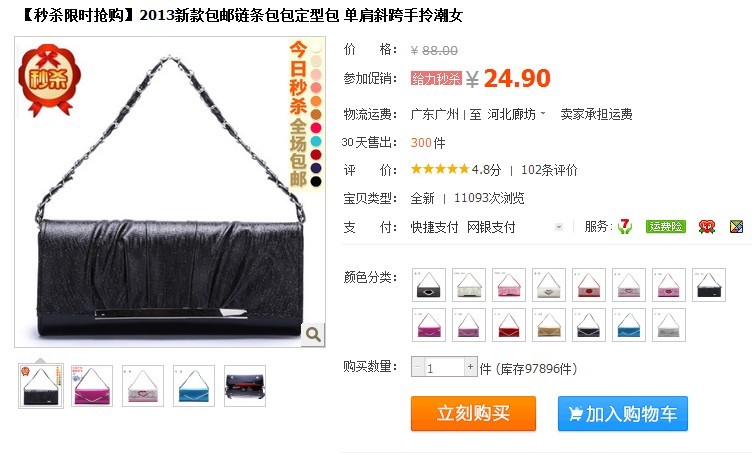The height and width of the screenshot is (453, 752).
Task: Click the five-star rating icons
Action: (440, 169)
